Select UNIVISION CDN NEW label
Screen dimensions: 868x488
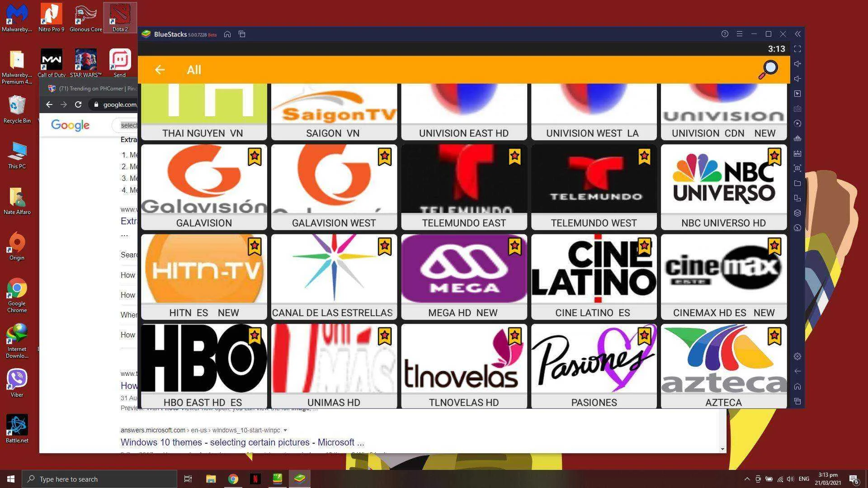pyautogui.click(x=724, y=133)
